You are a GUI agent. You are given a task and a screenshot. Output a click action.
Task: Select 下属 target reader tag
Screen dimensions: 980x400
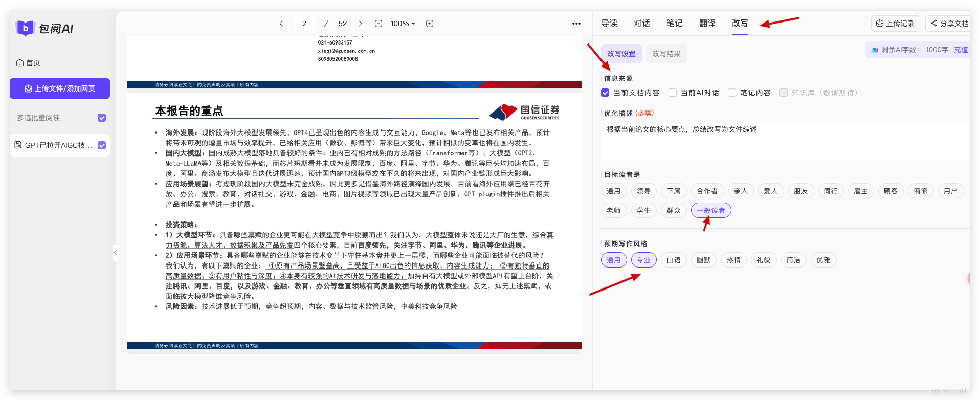(x=674, y=191)
